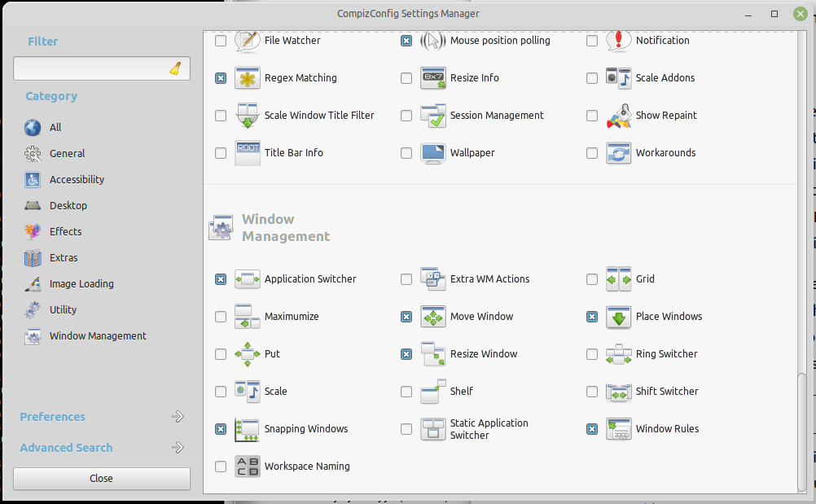Open the Mouse position polling icon
This screenshot has height=504, width=816.
[433, 41]
